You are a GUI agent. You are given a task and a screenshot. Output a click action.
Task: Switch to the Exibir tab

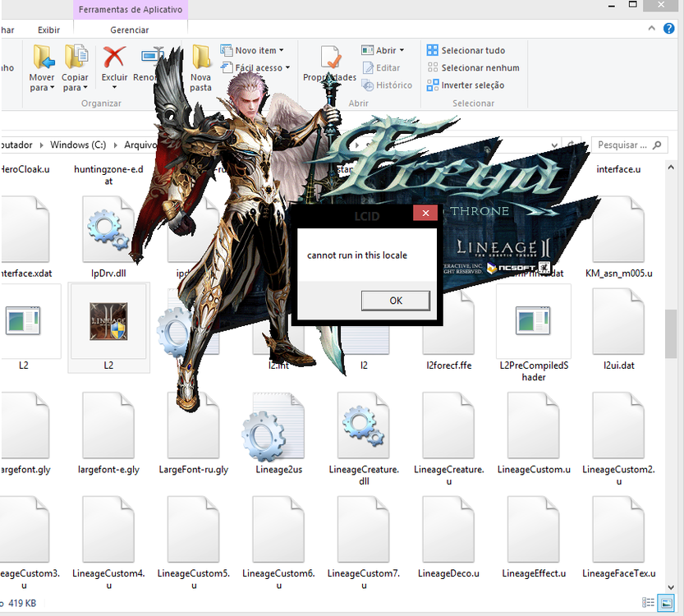(48, 29)
